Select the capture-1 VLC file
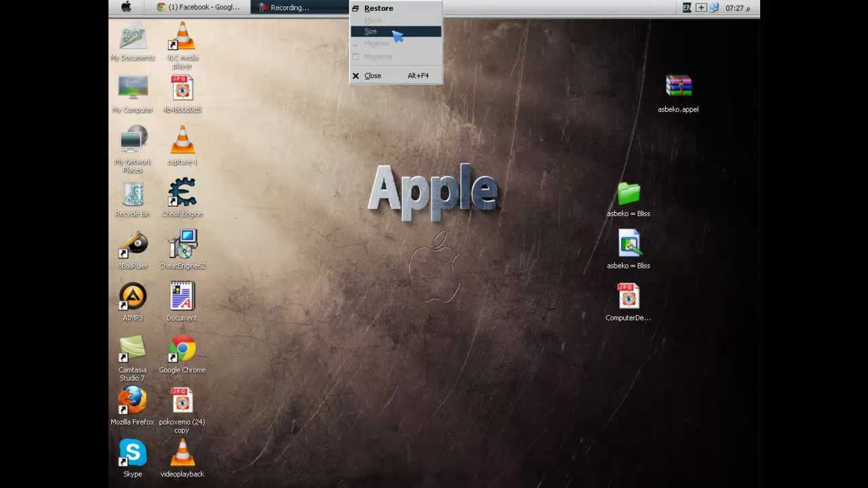868x488 pixels. click(182, 146)
